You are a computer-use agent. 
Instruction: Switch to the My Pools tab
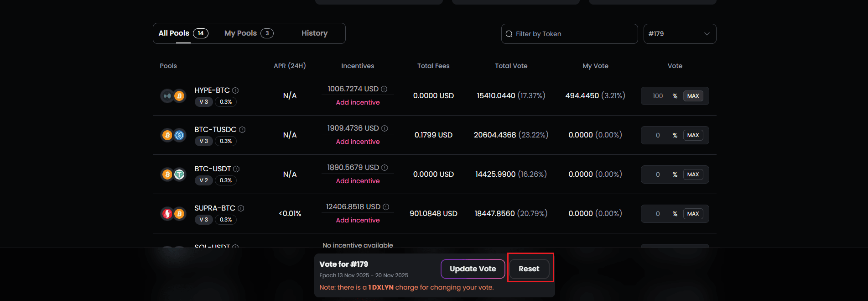click(x=249, y=33)
